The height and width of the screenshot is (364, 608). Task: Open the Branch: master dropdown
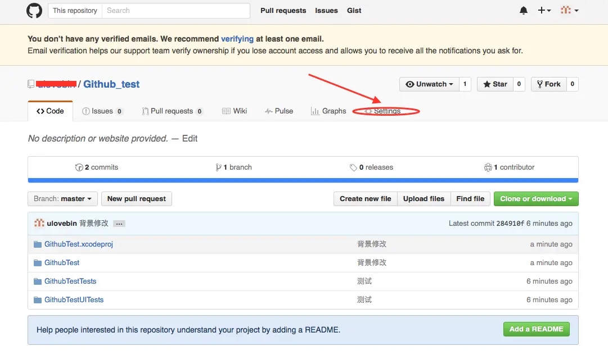[62, 199]
